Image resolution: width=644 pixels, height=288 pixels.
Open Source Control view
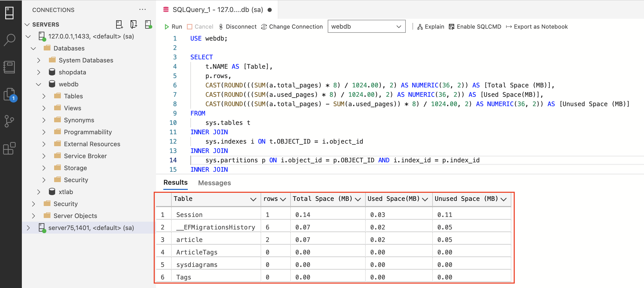point(10,121)
